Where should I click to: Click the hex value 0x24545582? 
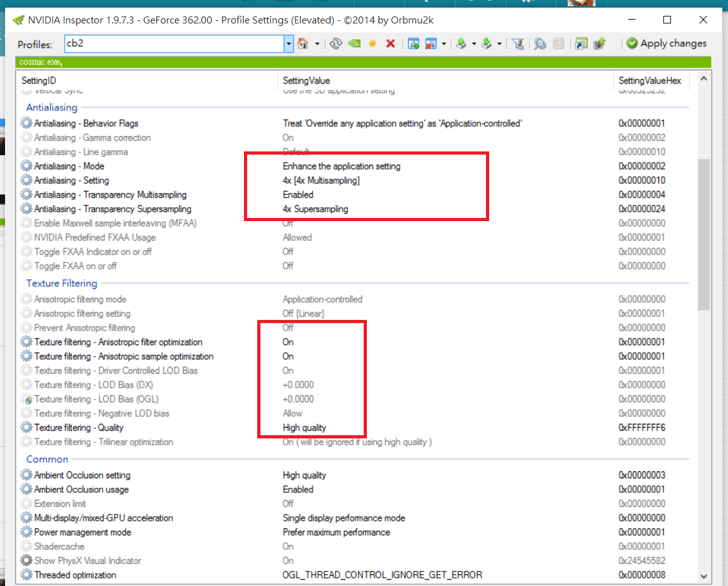click(642, 561)
